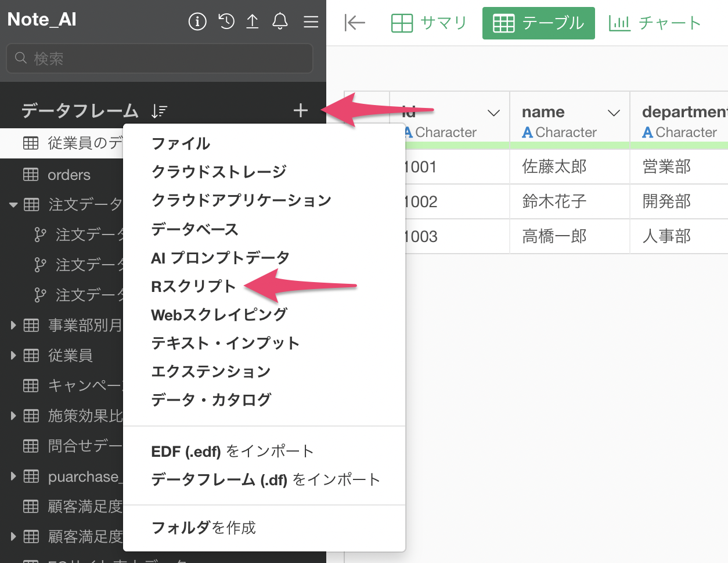Open the name column dropdown
The height and width of the screenshot is (563, 728).
(614, 113)
